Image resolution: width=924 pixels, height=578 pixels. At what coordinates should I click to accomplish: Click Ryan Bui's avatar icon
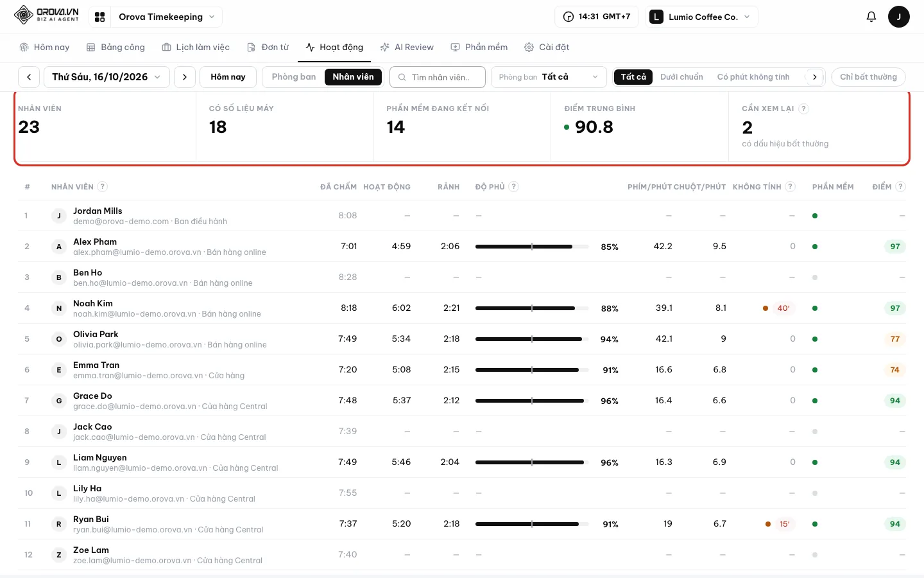(x=59, y=524)
